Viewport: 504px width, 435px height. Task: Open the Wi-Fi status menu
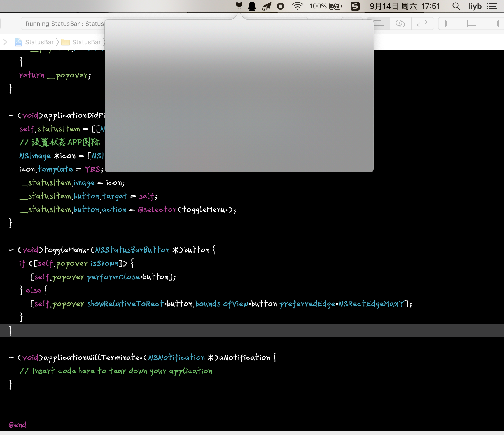pos(297,6)
